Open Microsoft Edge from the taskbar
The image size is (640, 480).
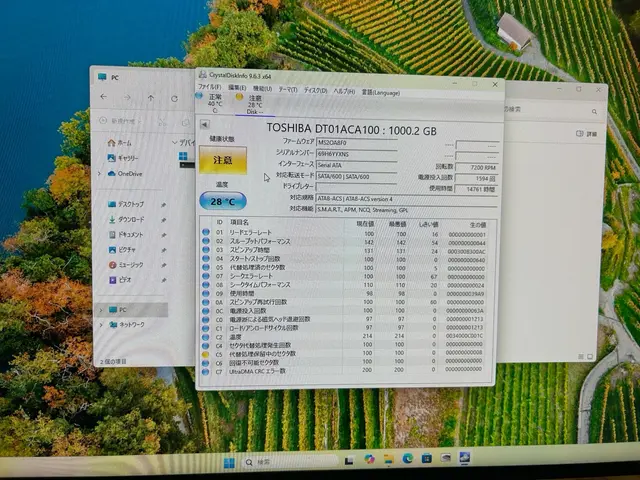pos(408,458)
